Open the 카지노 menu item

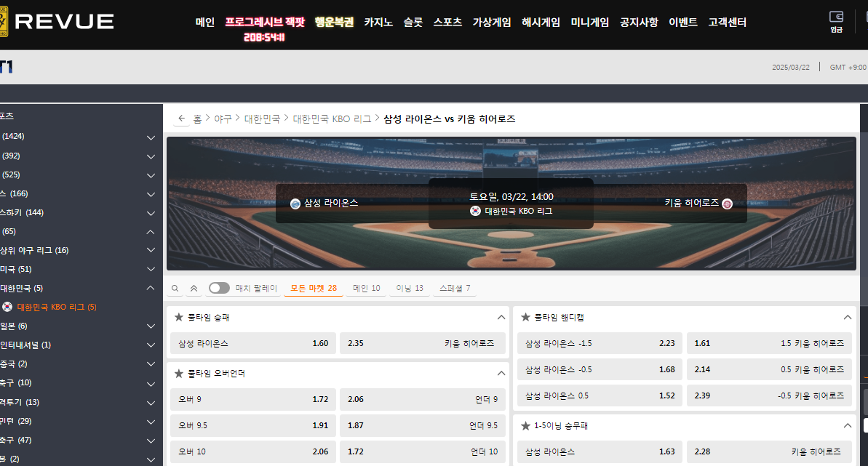click(378, 23)
